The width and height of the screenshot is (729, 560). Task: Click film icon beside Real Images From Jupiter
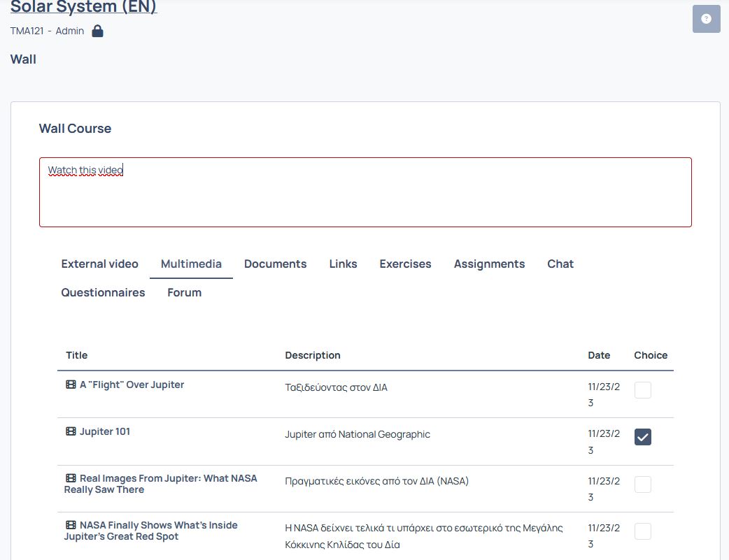71,478
